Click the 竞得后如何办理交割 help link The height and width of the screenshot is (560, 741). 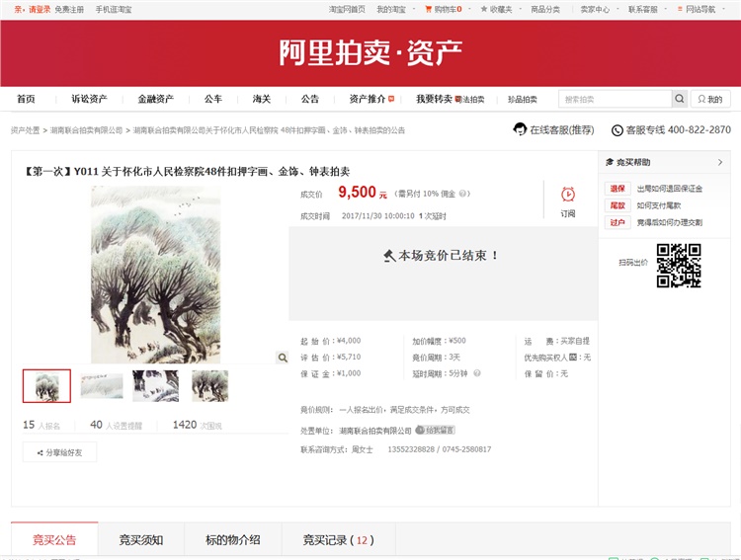point(670,222)
